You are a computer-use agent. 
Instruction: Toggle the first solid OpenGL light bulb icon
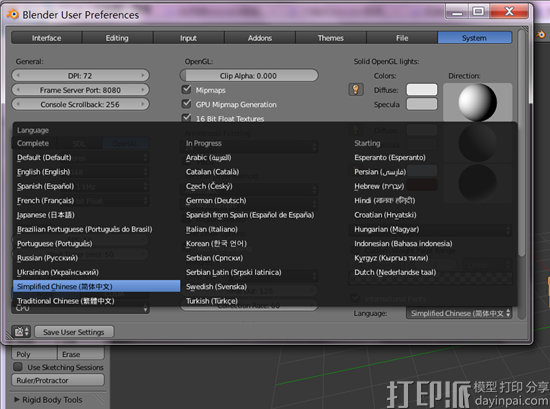coord(356,90)
